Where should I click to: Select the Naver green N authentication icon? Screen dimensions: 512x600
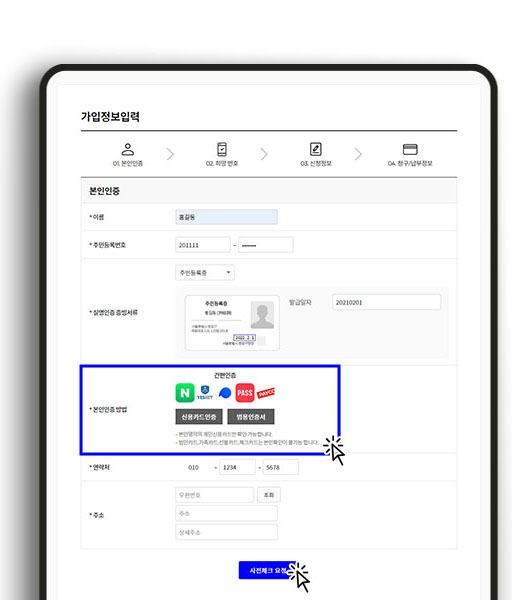tap(185, 393)
